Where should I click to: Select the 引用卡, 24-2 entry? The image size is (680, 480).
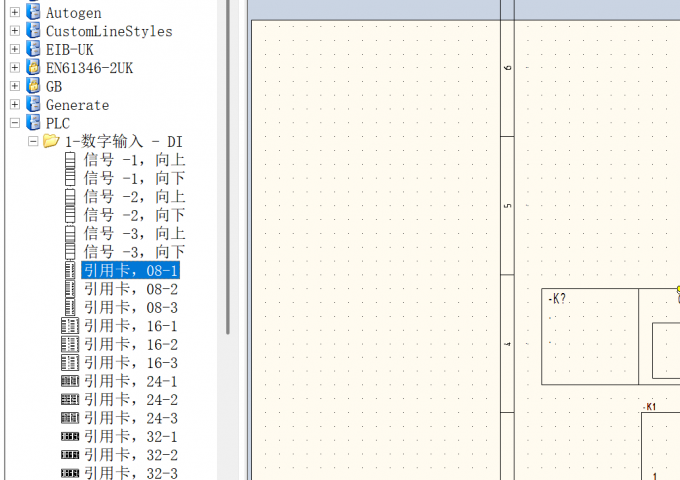(x=131, y=400)
